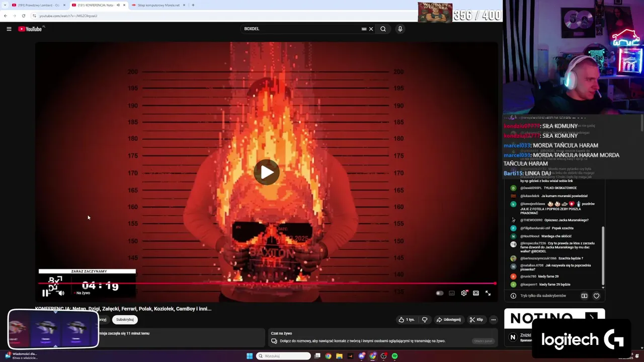
Task: Subscribe to channel with Subskrybuj
Action: [125, 319]
